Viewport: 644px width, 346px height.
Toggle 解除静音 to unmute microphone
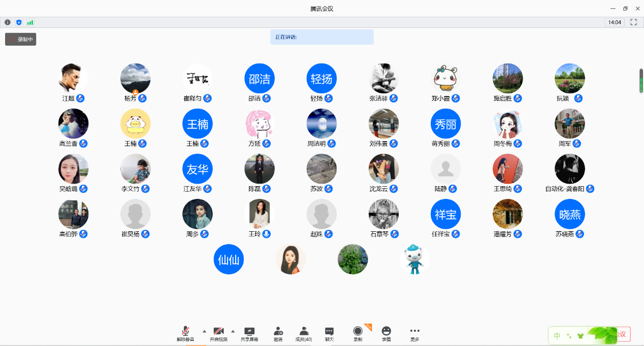click(185, 333)
